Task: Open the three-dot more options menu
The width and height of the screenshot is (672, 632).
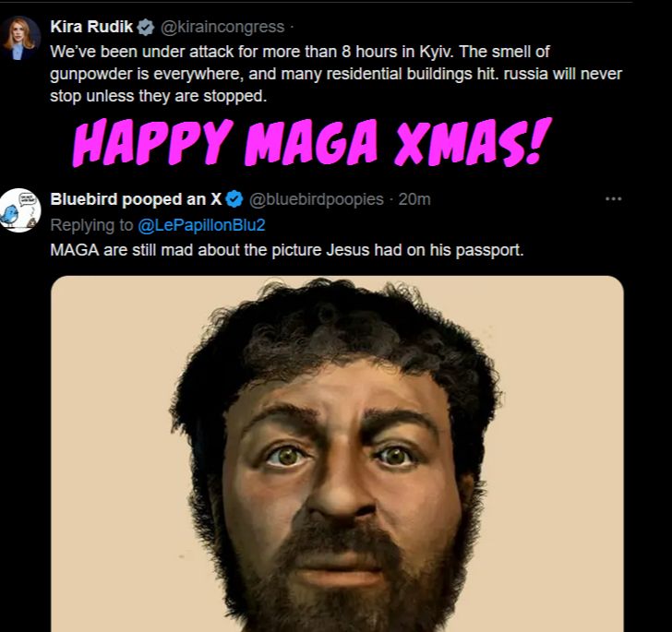Action: (613, 198)
